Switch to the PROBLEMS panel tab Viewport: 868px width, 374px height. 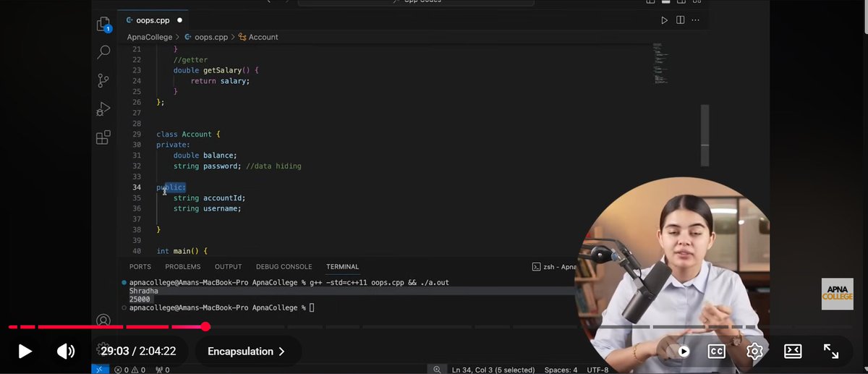[183, 267]
